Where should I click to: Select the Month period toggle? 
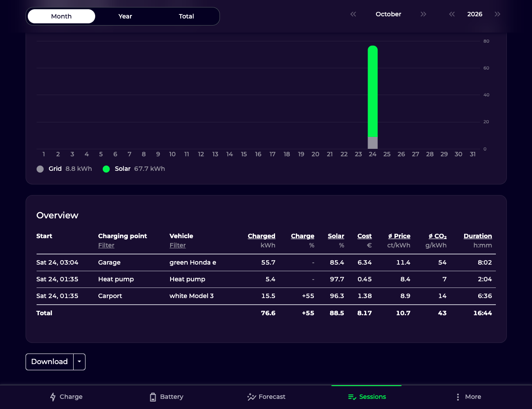pos(61,16)
